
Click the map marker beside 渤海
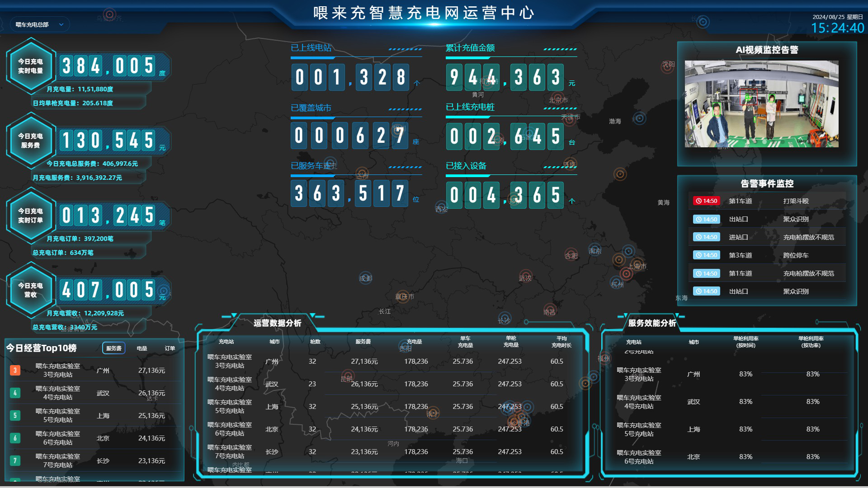point(639,118)
